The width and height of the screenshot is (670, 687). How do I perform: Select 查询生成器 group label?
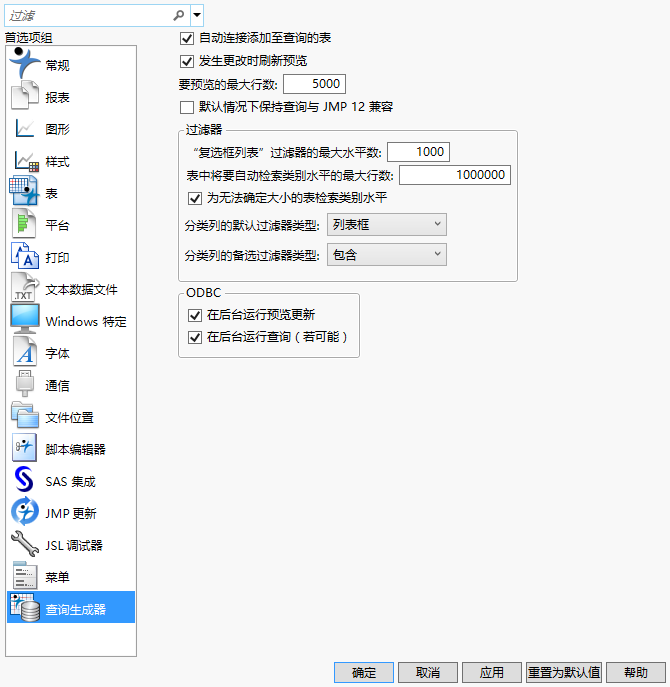pyautogui.click(x=75, y=609)
